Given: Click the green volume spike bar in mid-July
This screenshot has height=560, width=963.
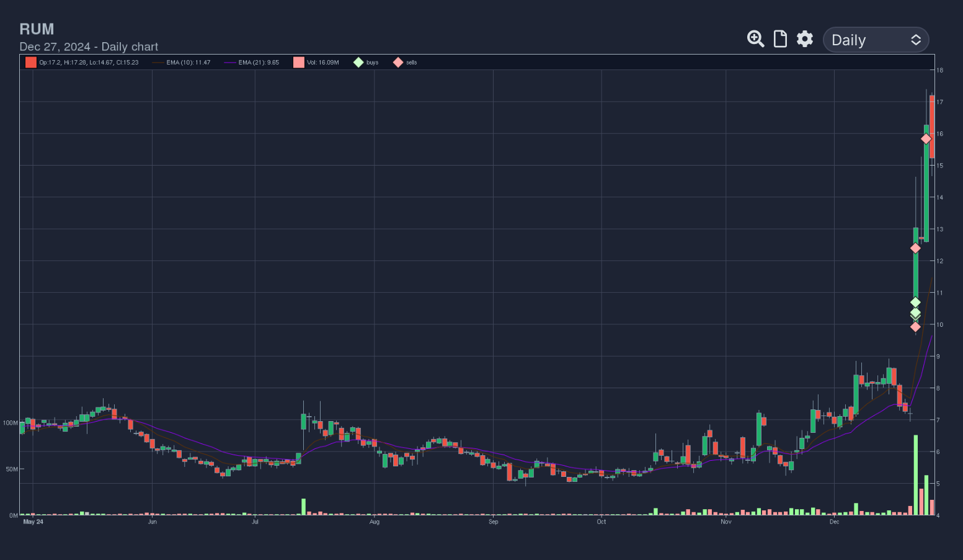Looking at the screenshot, I should click(x=304, y=507).
